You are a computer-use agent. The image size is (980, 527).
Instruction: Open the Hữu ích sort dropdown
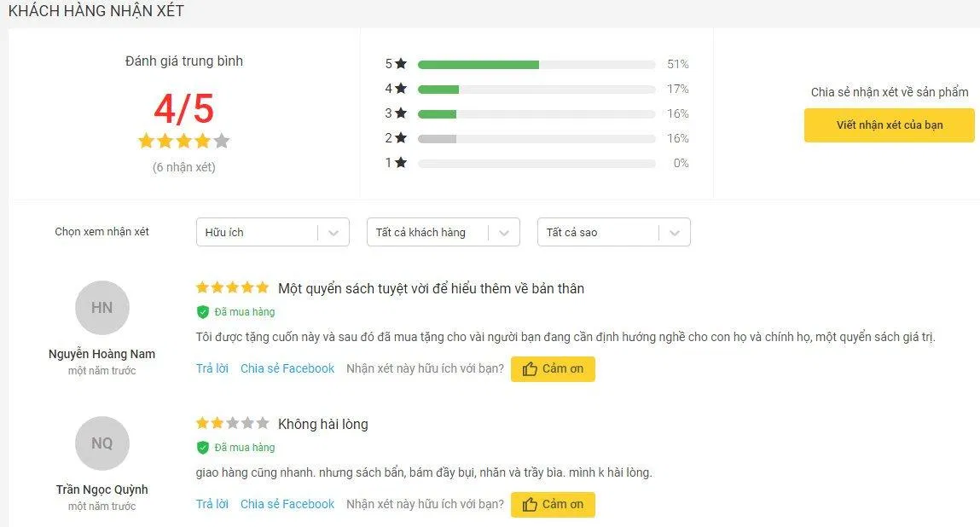(x=272, y=231)
